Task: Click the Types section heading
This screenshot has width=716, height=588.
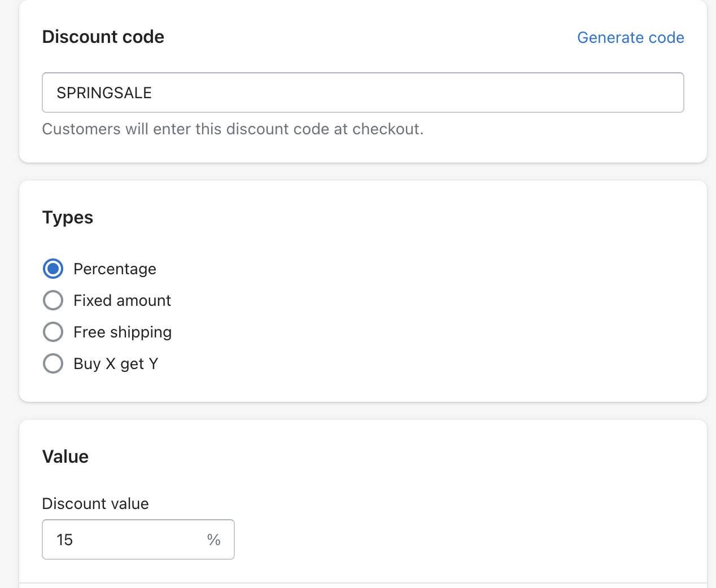Action: (67, 217)
